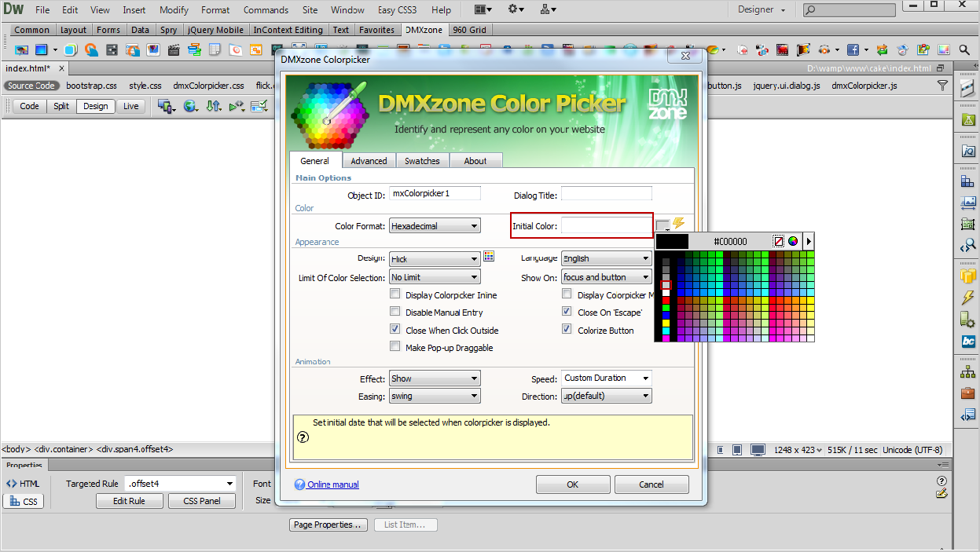Click the Dialog Title input field

(x=606, y=194)
